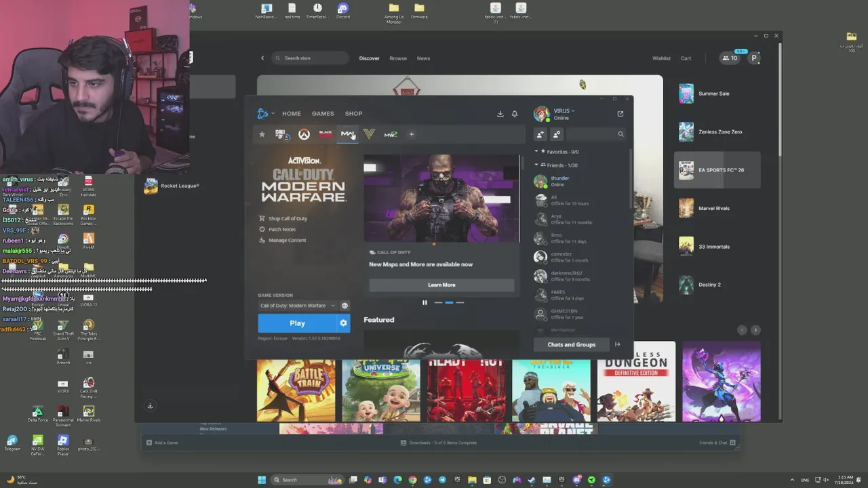Select the MW2 game icon
Image resolution: width=868 pixels, height=488 pixels.
391,134
